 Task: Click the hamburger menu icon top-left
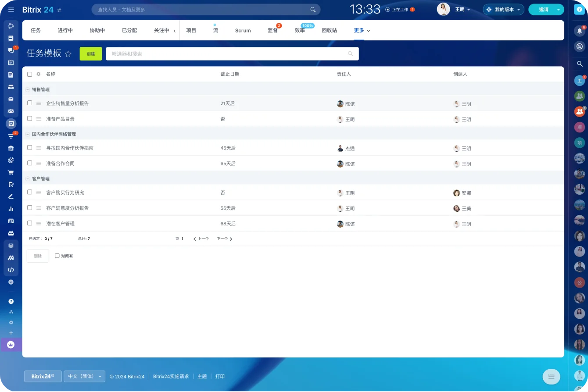pos(11,10)
